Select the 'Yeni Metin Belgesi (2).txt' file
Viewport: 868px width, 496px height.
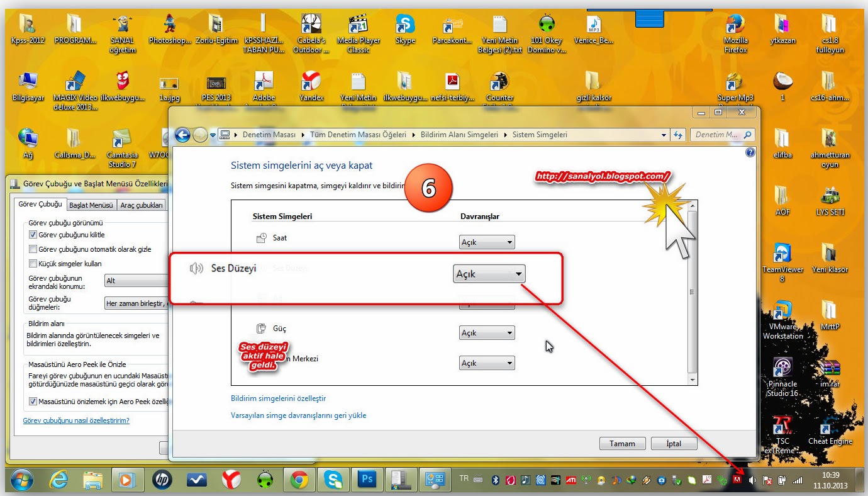coord(501,34)
